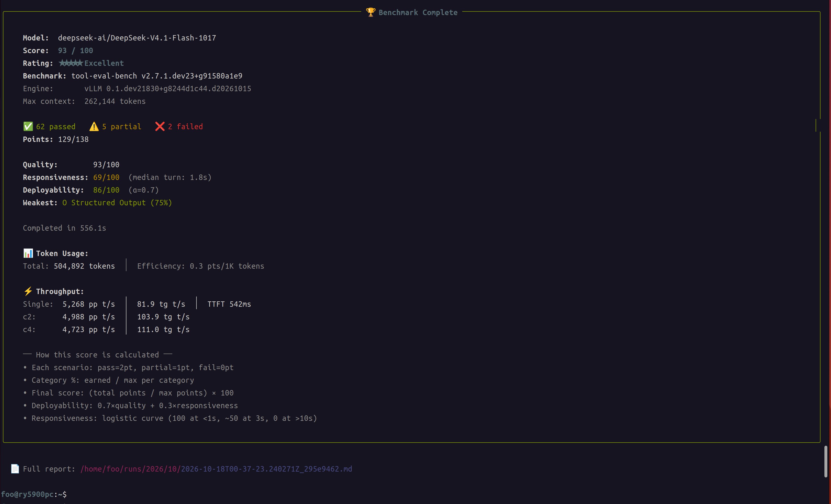Click the Responsiveness value 69/100
This screenshot has width=831, height=504.
click(x=106, y=177)
